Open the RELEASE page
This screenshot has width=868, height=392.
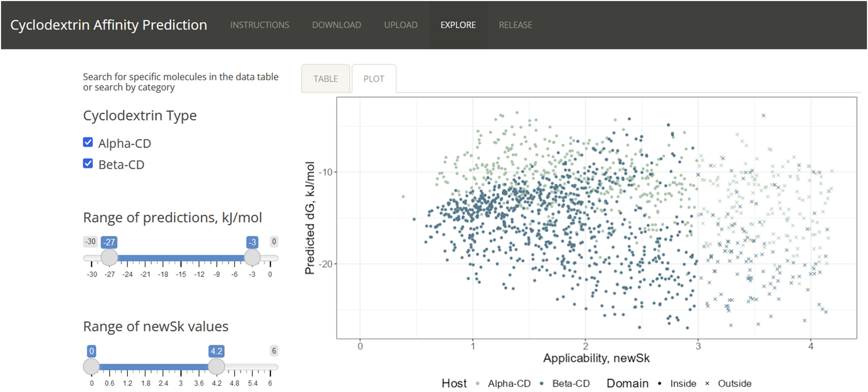(x=515, y=25)
